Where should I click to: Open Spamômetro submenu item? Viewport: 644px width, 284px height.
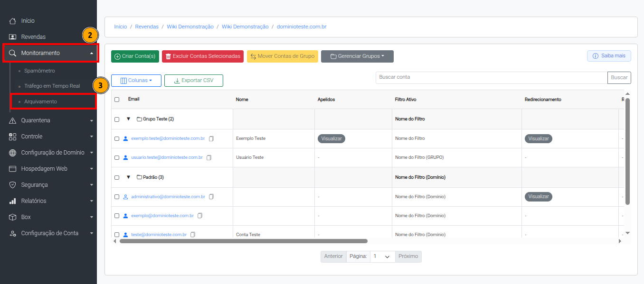tap(39, 71)
